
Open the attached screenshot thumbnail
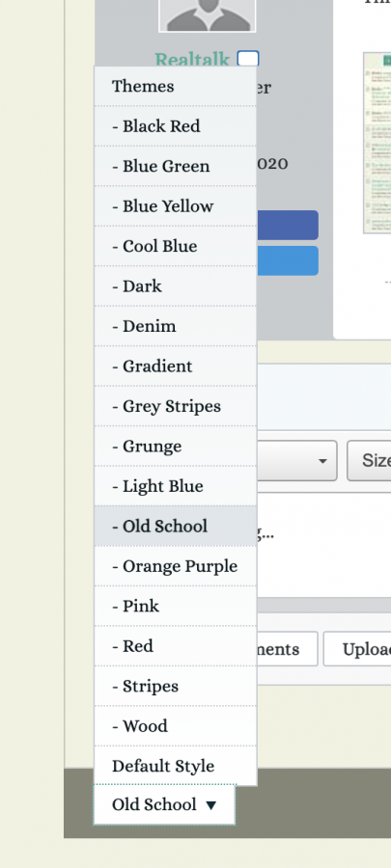(377, 143)
